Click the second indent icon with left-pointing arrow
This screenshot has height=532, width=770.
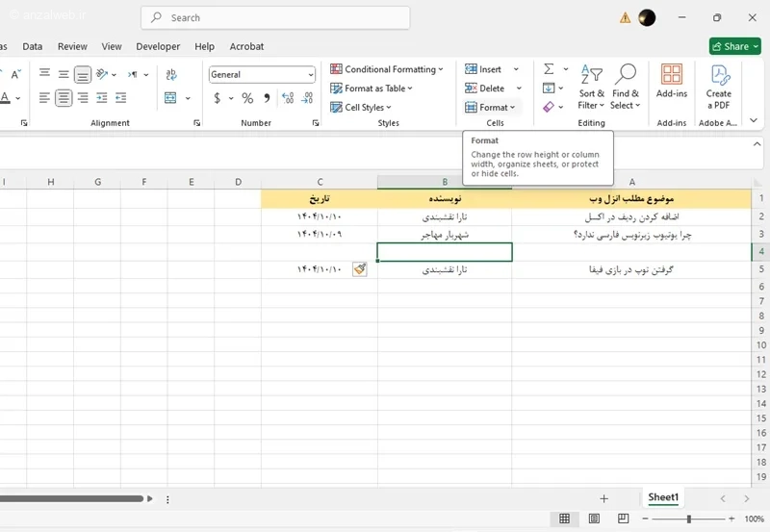(x=121, y=98)
